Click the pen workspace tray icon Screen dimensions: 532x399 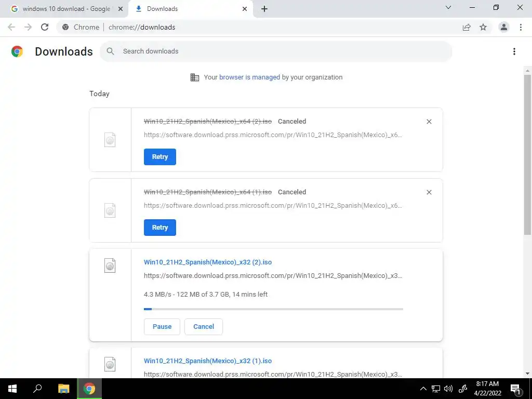tap(463, 389)
